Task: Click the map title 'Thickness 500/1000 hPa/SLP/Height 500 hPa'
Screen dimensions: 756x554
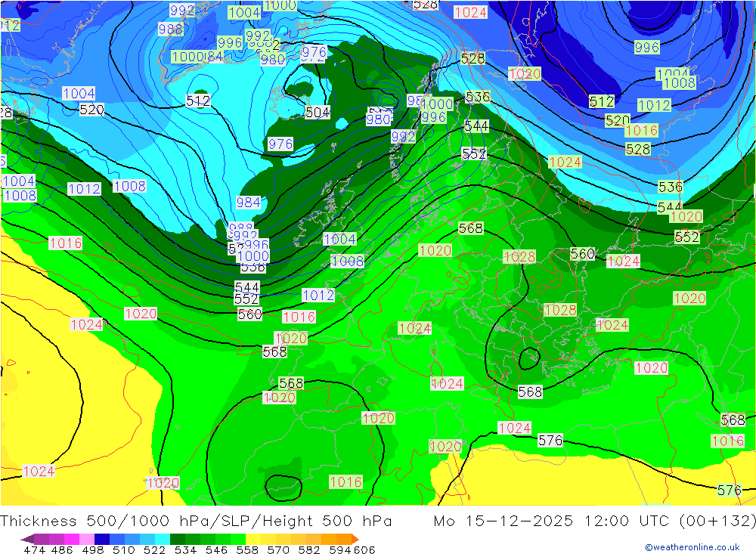Action: (x=196, y=522)
